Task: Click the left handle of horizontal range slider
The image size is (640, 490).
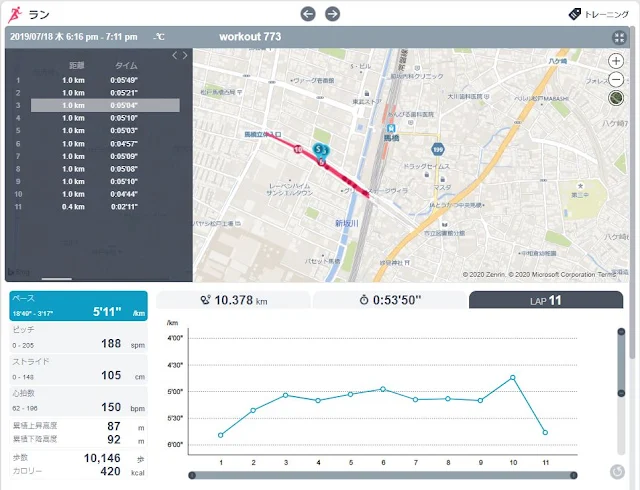Action: click(192, 475)
